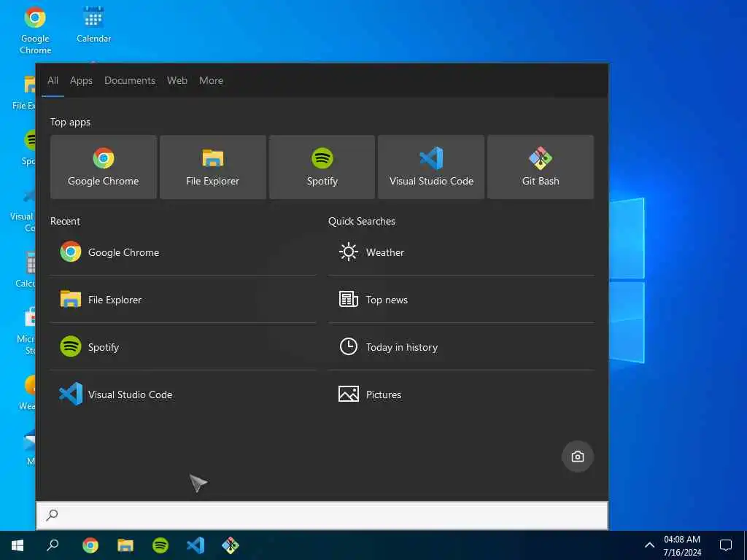The height and width of the screenshot is (560, 747).
Task: Click inside the search text box
Action: click(322, 515)
